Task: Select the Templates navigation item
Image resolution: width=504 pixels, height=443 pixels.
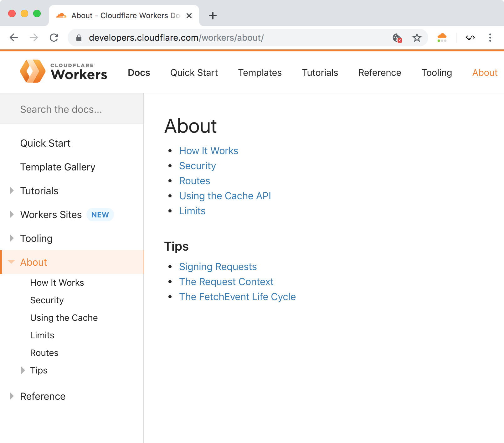Action: pyautogui.click(x=260, y=72)
